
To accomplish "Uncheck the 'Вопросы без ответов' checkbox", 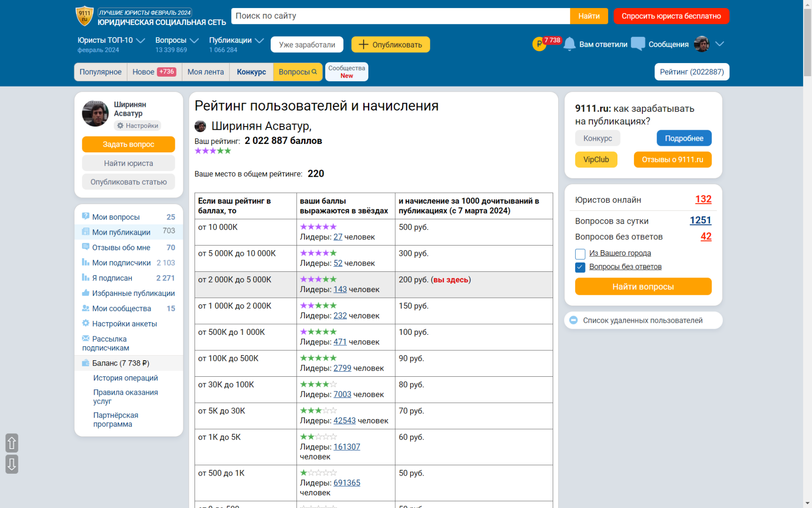I will coord(580,267).
